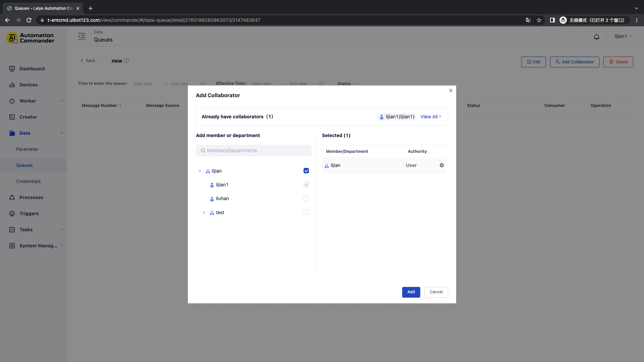Screen dimensions: 644x362
Task: Click the lijian department icon in the tree
Action: (208, 171)
